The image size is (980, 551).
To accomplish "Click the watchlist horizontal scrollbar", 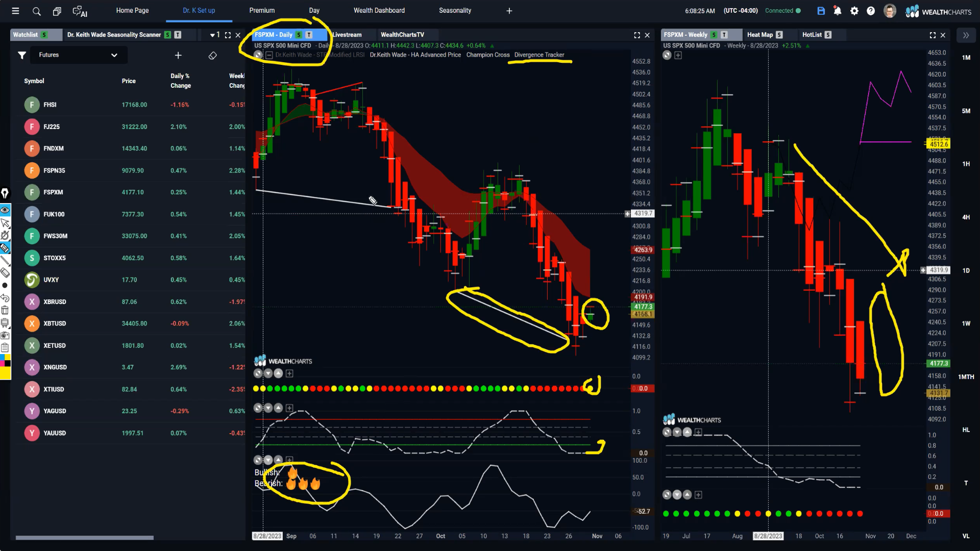I will pos(84,538).
